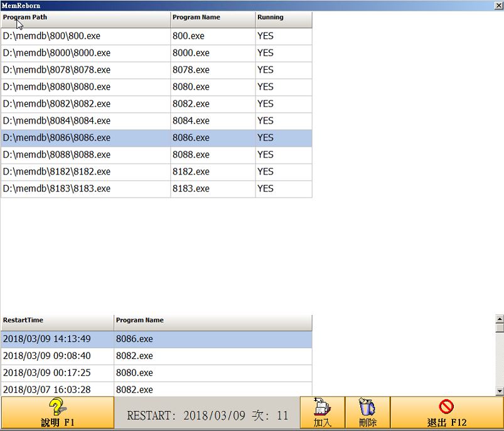Click the 8000.exe program name cell
504x431 pixels.
coord(213,53)
